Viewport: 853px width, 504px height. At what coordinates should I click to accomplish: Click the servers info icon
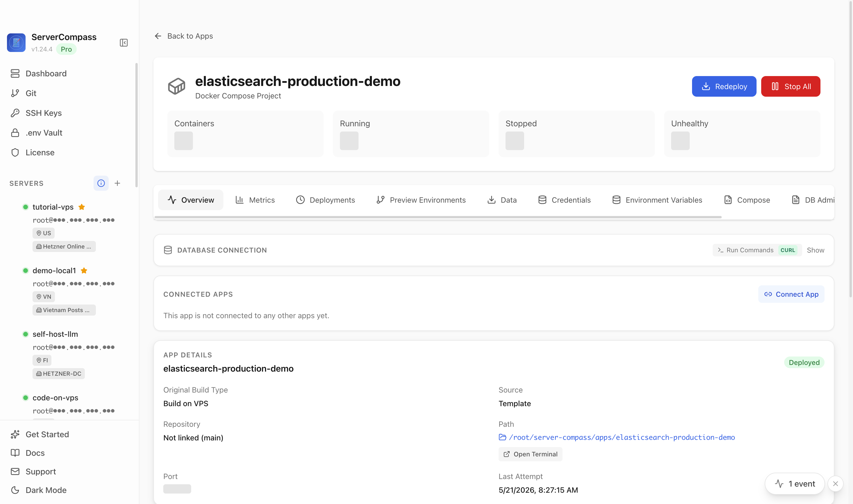point(101,183)
